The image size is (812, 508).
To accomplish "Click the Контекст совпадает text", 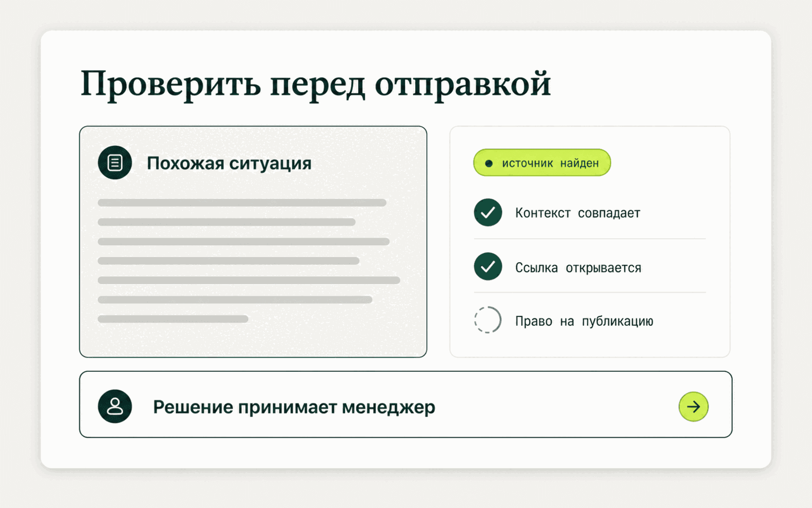I will tap(578, 213).
